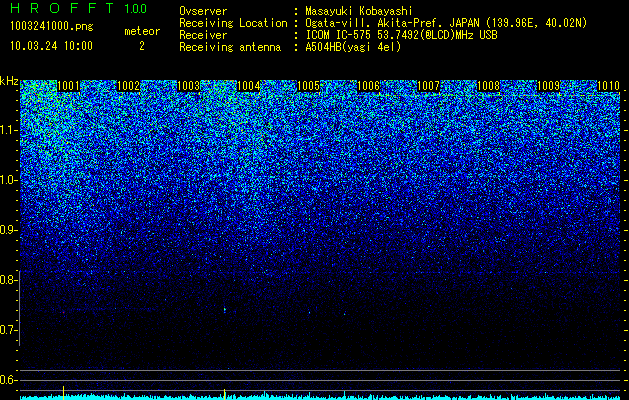Click the date stamp 10.03.24 10:00
This screenshot has height=400, width=629.
point(51,46)
